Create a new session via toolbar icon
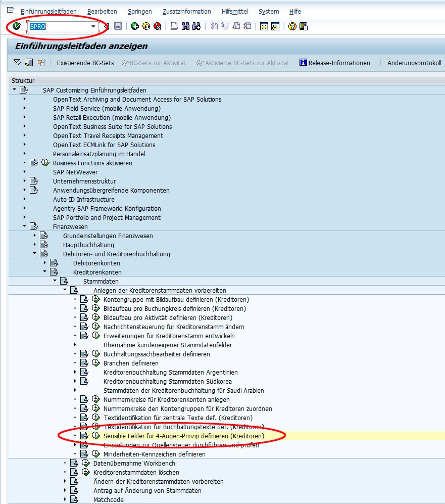Screen dimensions: 445x504 (264, 26)
